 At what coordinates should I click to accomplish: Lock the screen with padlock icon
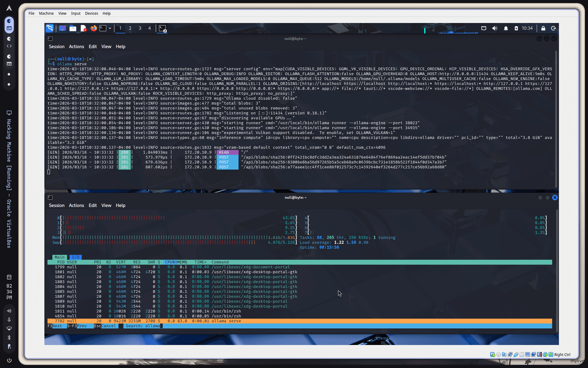pyautogui.click(x=543, y=28)
